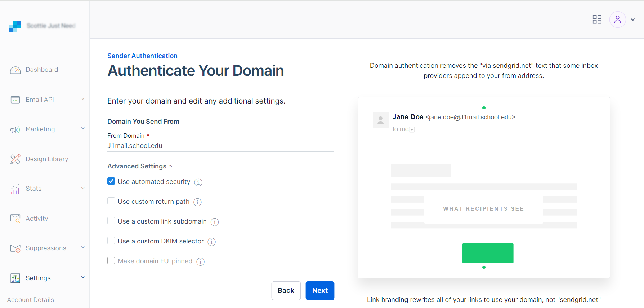This screenshot has width=644, height=308.
Task: Click the Back button
Action: pos(286,291)
